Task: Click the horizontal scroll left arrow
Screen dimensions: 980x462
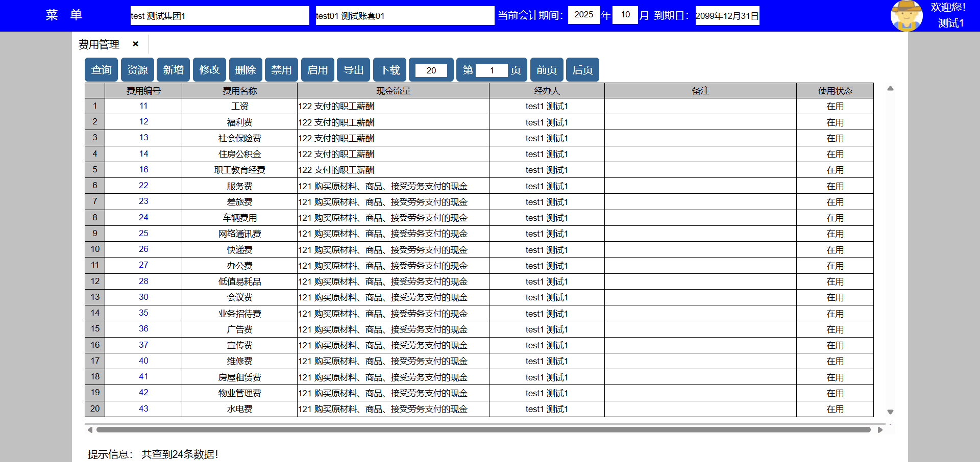Action: click(x=90, y=430)
